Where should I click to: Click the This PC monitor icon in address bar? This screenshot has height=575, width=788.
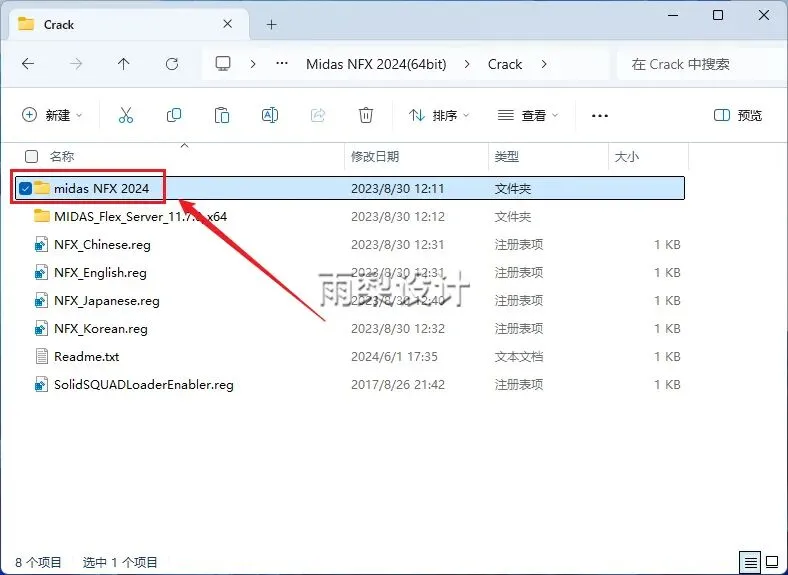point(223,64)
